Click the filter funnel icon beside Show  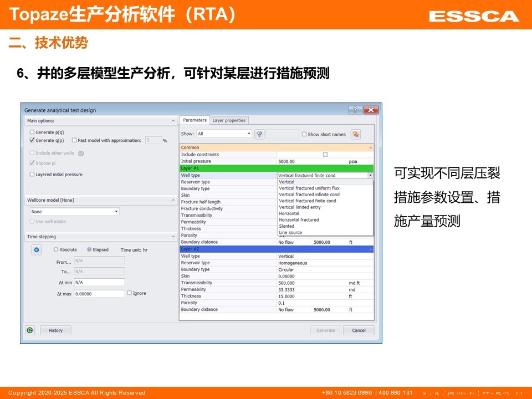pyautogui.click(x=259, y=134)
